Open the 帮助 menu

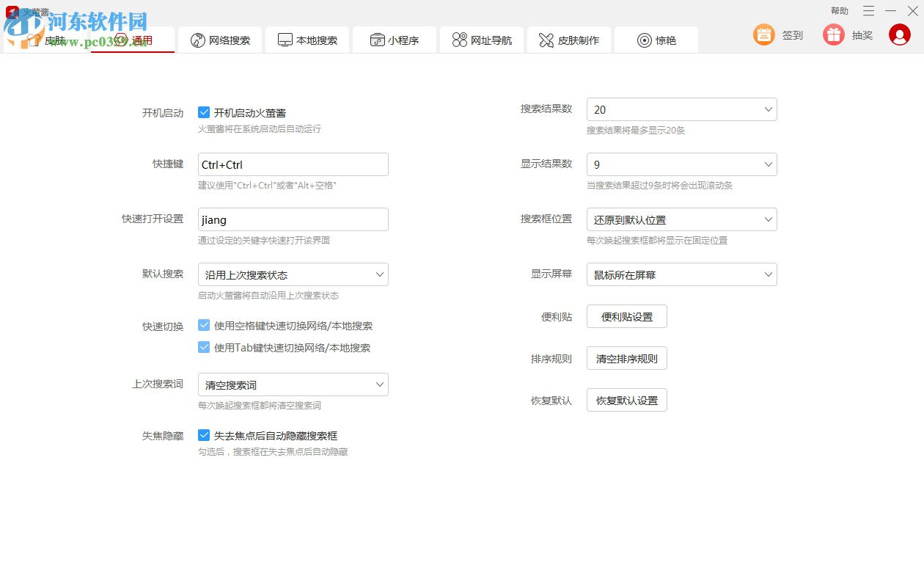(839, 10)
